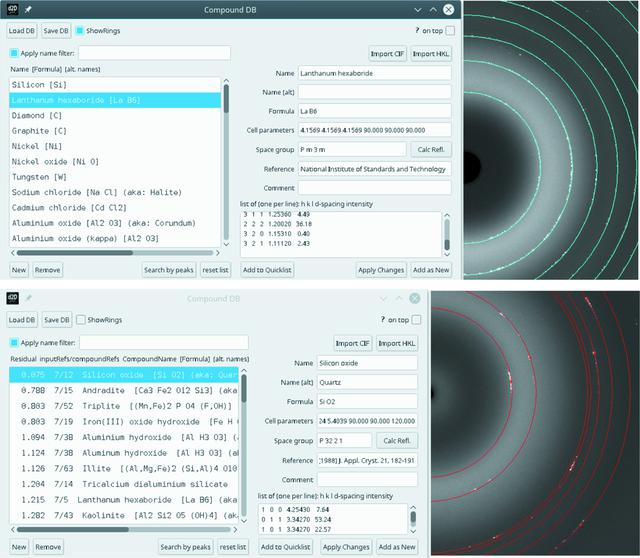640x558 pixels.
Task: Click 'Apply Changes' in the top window
Action: click(381, 270)
